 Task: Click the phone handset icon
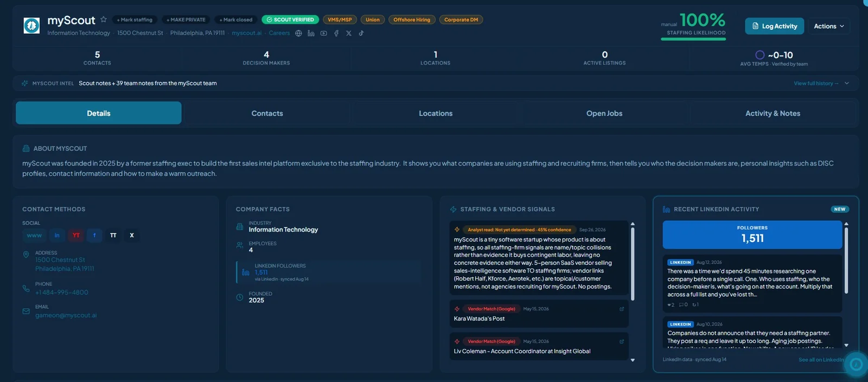point(26,288)
